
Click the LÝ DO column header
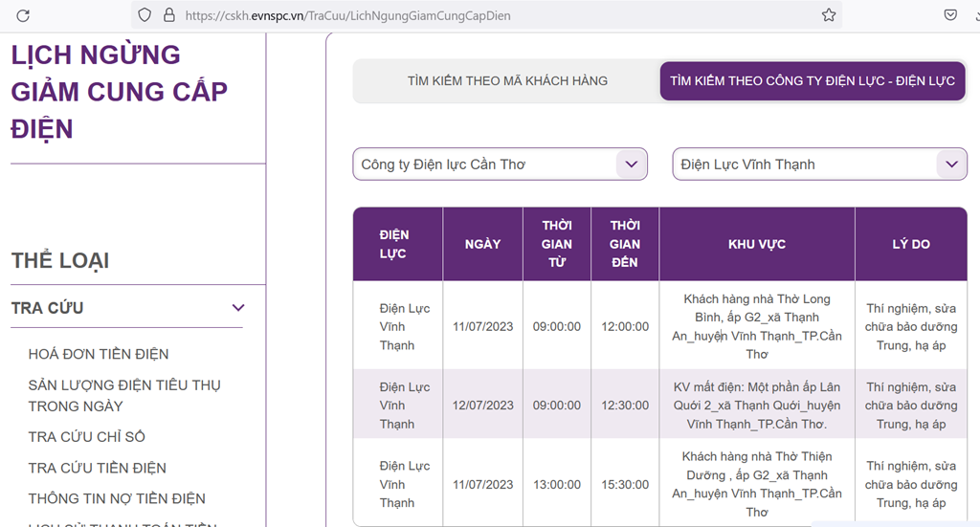point(910,244)
